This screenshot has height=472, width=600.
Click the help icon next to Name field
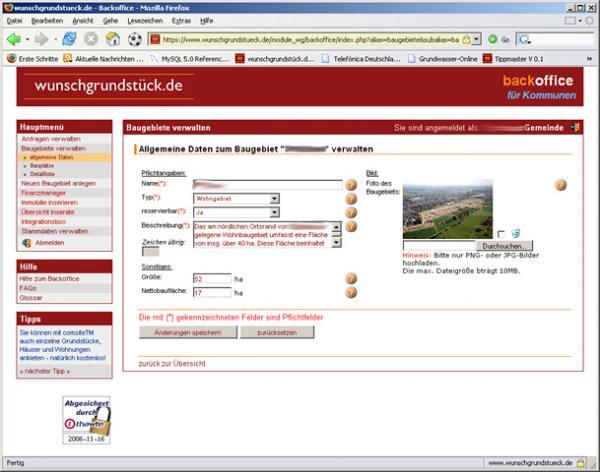[351, 185]
